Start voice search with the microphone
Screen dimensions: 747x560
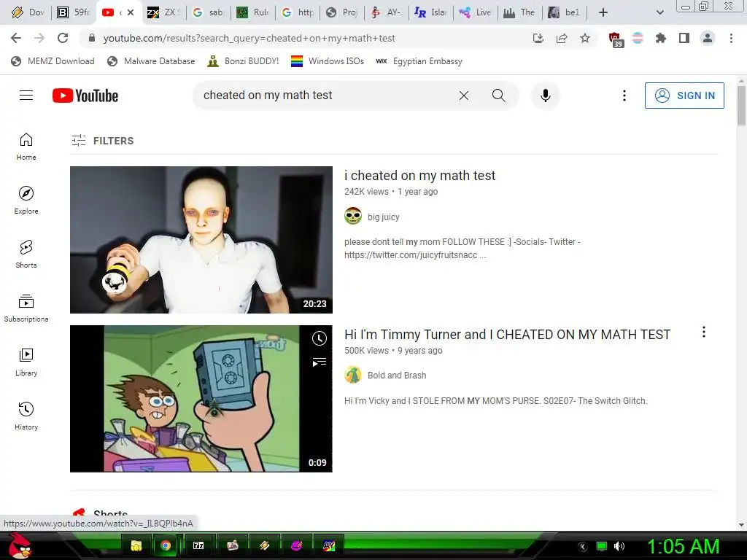coord(546,96)
